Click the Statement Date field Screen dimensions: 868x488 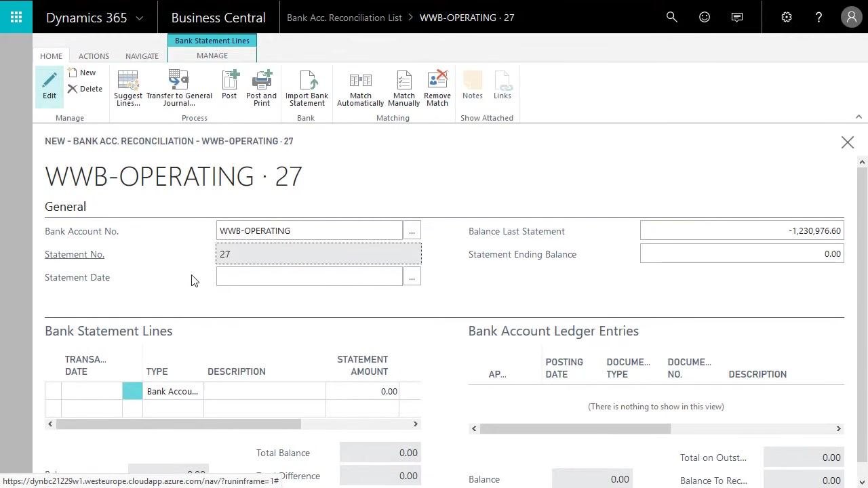tap(309, 277)
